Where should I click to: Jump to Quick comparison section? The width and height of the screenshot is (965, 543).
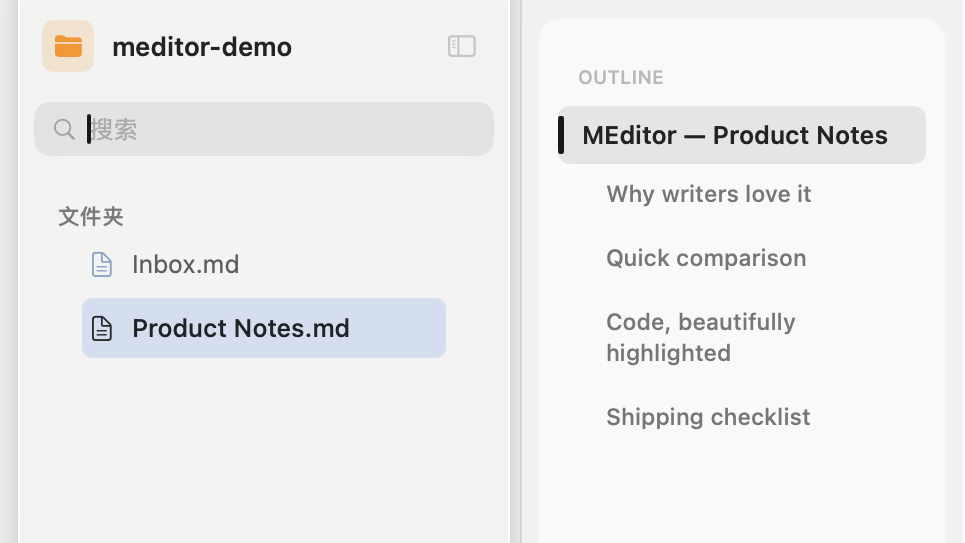[x=706, y=258]
